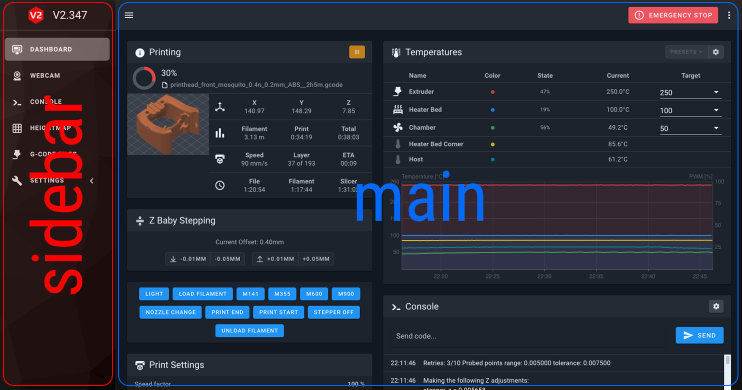This screenshot has width=742, height=390.
Task: Run the M355 macro
Action: tap(282, 294)
